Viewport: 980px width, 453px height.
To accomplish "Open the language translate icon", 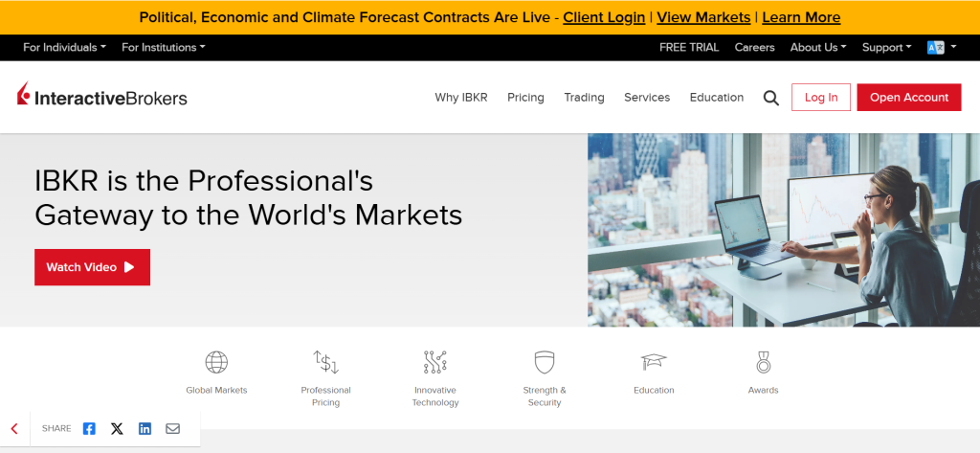I will point(936,48).
